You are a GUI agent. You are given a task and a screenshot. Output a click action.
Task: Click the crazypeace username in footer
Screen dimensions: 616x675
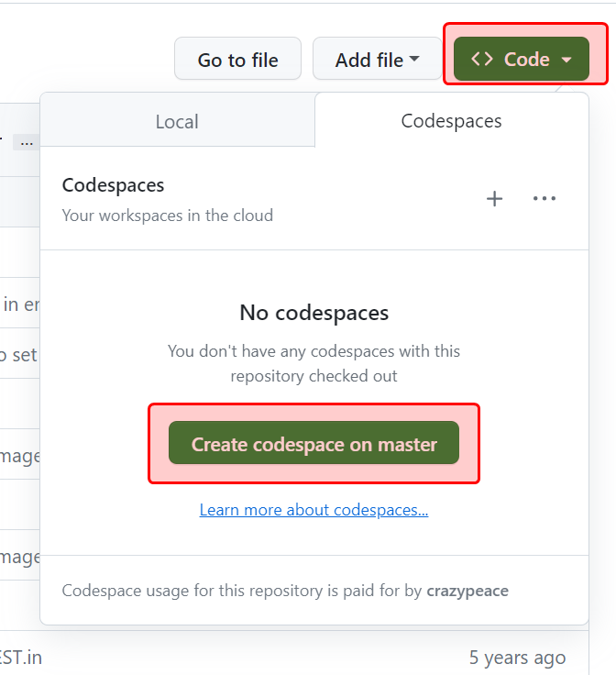point(467,590)
